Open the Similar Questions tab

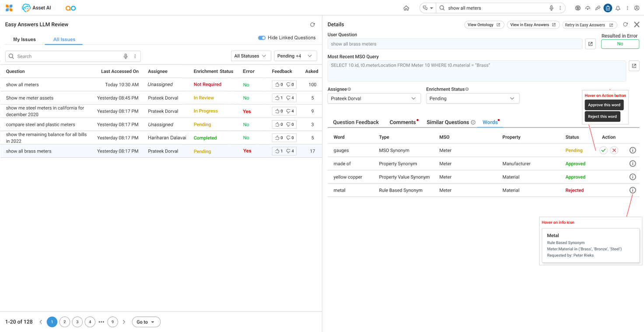click(448, 122)
